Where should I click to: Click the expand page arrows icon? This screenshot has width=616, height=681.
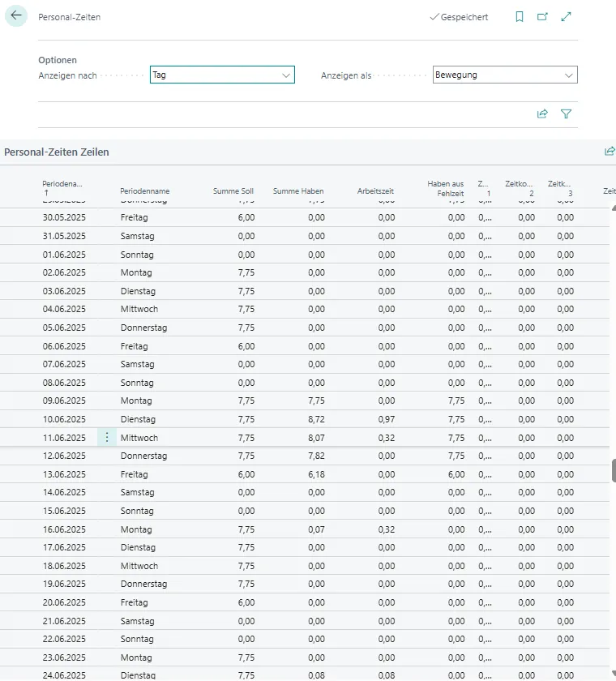[567, 17]
